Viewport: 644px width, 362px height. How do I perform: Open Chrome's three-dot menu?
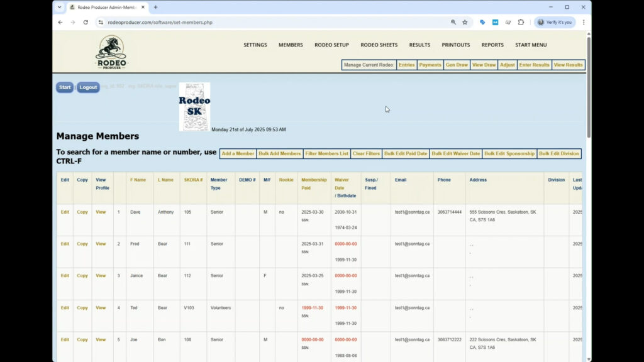[x=584, y=22]
